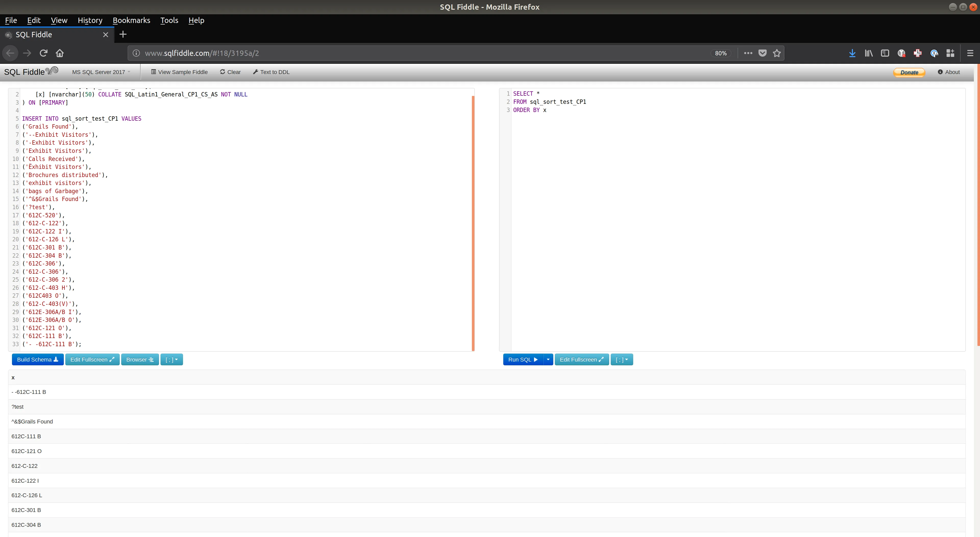Viewport: 980px width, 537px height.
Task: Open Run SQL options dropdown arrow
Action: coord(548,359)
